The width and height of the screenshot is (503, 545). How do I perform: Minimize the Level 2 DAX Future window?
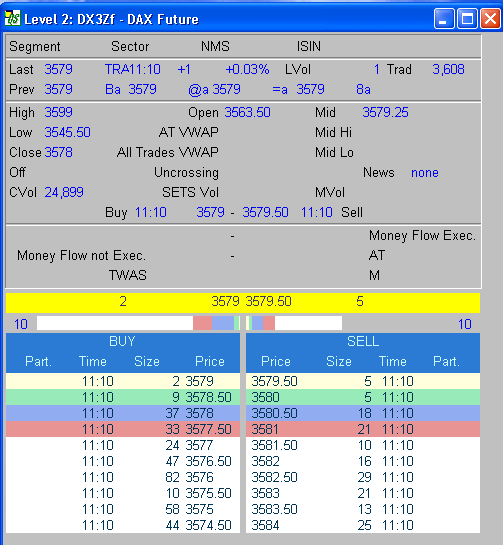tap(444, 18)
